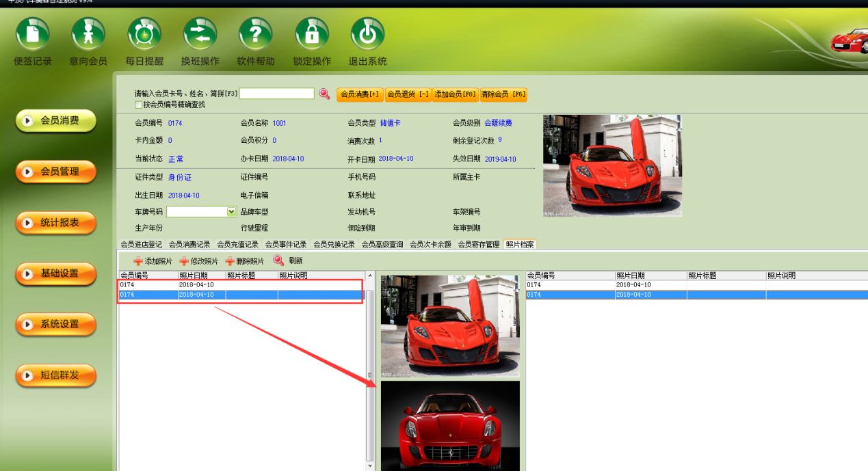Image resolution: width=868 pixels, height=471 pixels.
Task: Click the 换班操作 shift change icon
Action: 200,34
